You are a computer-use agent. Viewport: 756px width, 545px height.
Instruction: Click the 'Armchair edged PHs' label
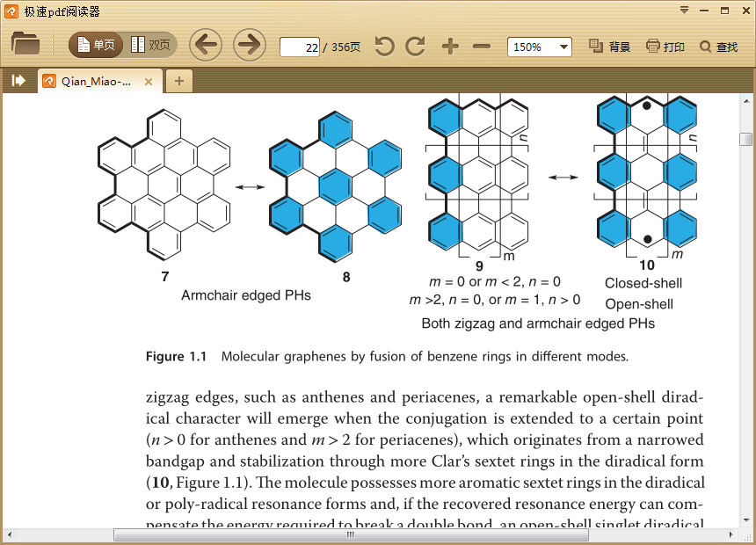[x=246, y=295]
